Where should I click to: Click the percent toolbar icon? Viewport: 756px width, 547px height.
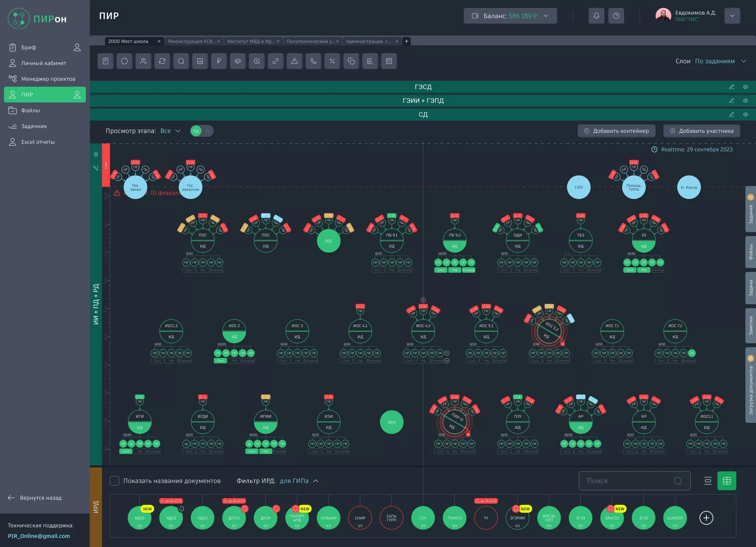pyautogui.click(x=332, y=61)
